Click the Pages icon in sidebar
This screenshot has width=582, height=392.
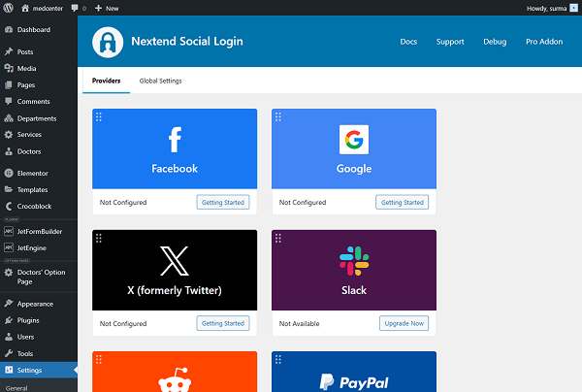click(9, 85)
